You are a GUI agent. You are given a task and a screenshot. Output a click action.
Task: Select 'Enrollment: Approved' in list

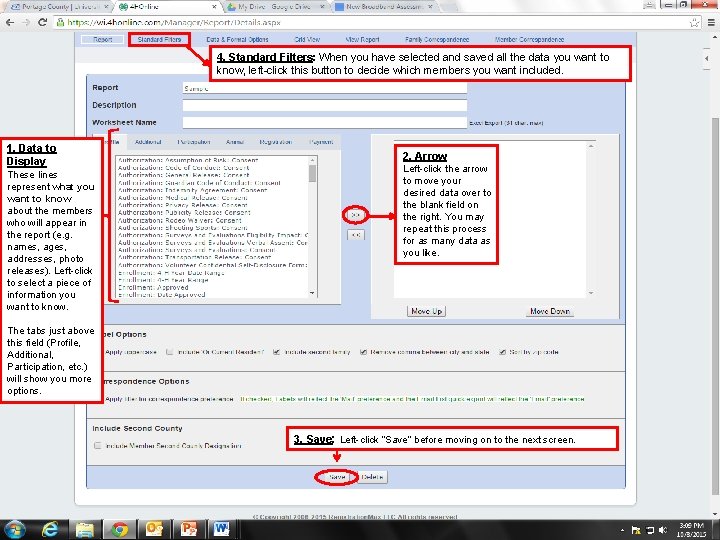[153, 287]
